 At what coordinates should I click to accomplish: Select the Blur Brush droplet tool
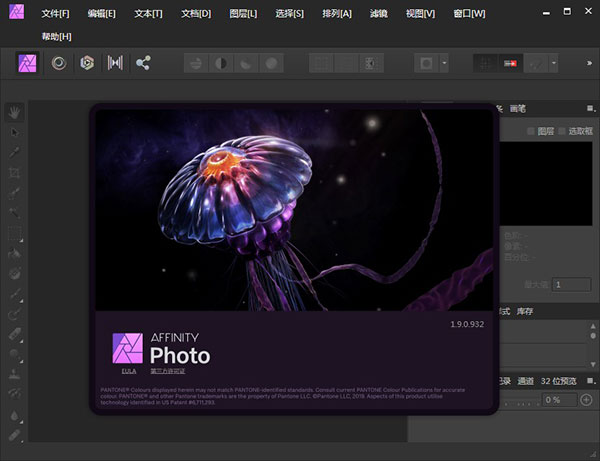coord(15,415)
